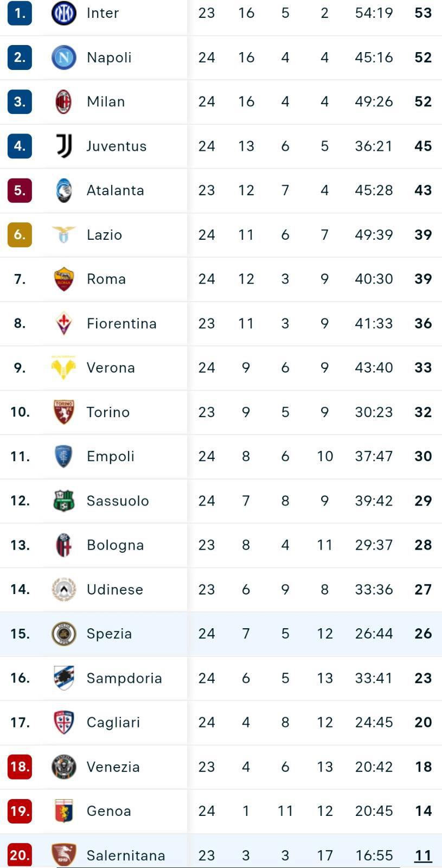Click the gold rank 6 badge
The image size is (442, 868).
point(20,235)
